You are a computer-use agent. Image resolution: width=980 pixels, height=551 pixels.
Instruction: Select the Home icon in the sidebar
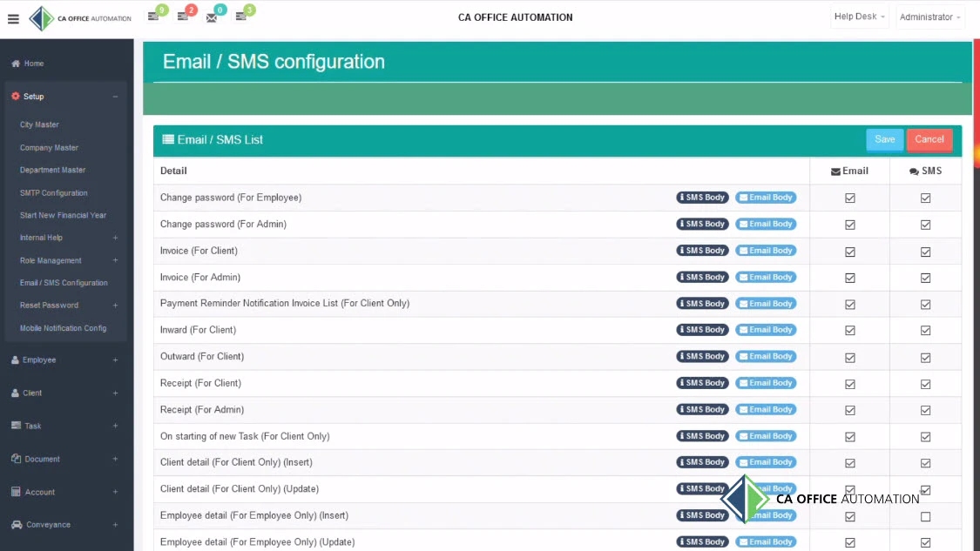click(x=15, y=63)
